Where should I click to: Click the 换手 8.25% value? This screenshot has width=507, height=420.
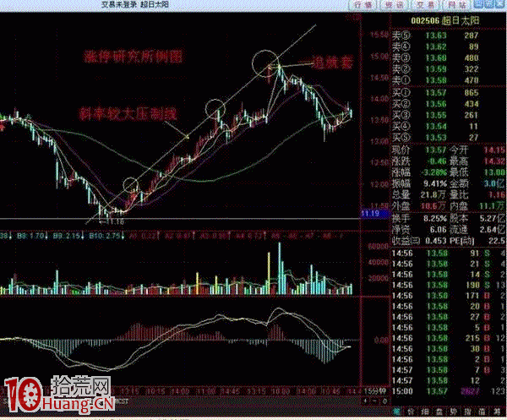click(435, 219)
